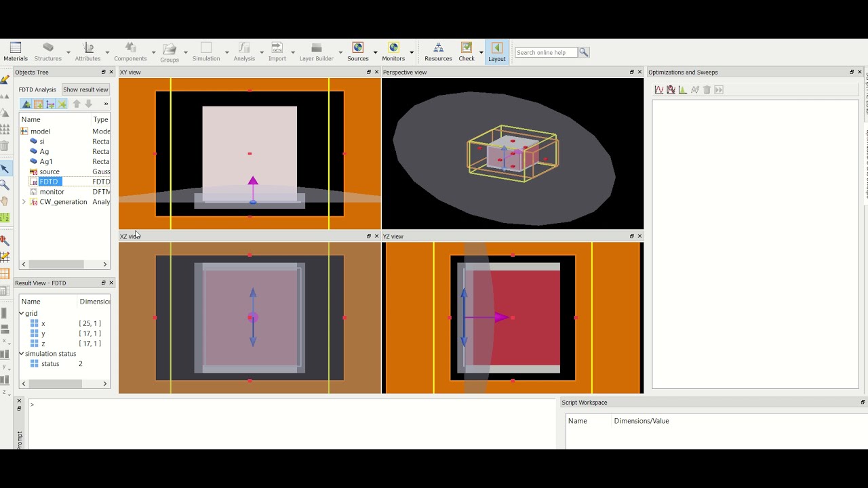Viewport: 868px width, 488px height.
Task: Click the Attributes toolbar icon
Action: [88, 47]
